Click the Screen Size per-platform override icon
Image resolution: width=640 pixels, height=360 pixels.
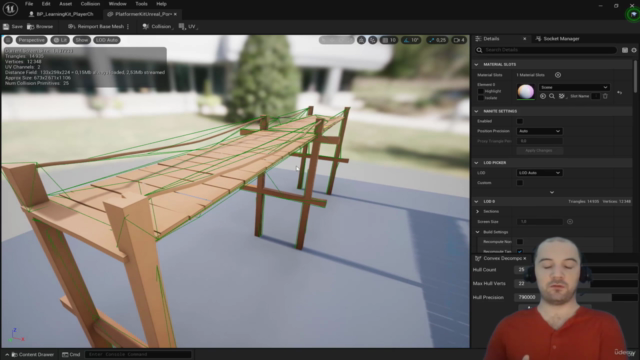pos(570,222)
